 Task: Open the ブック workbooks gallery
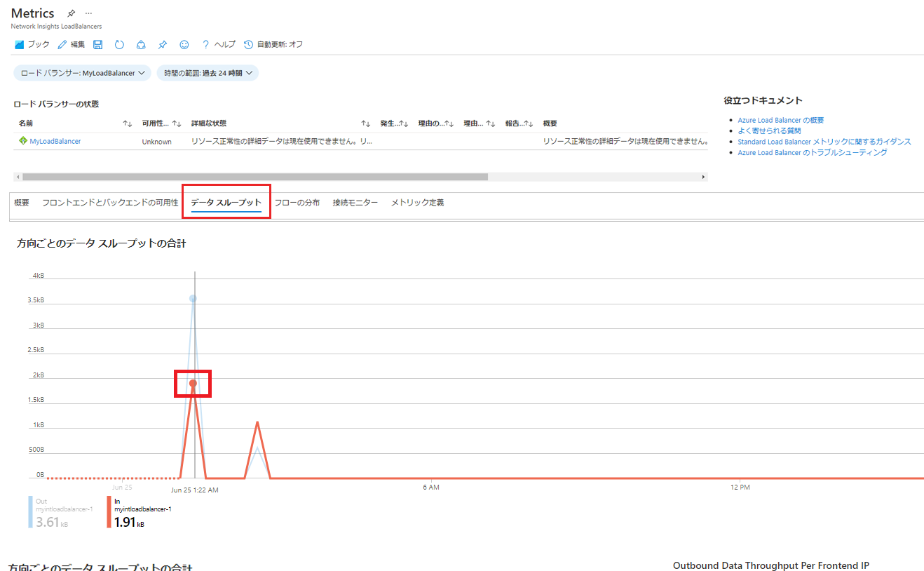(32, 44)
